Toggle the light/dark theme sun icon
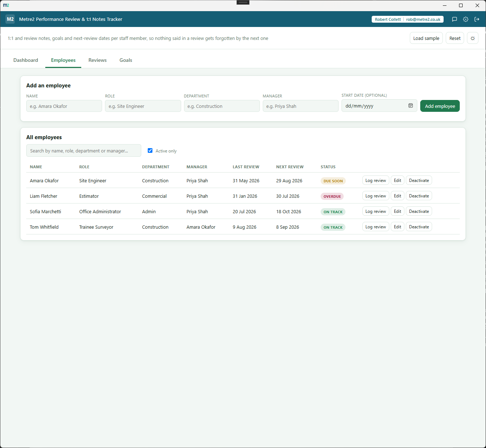 click(x=473, y=38)
